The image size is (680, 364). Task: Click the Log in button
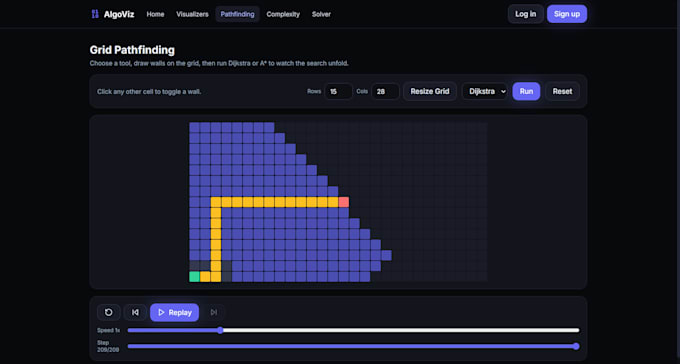(526, 14)
